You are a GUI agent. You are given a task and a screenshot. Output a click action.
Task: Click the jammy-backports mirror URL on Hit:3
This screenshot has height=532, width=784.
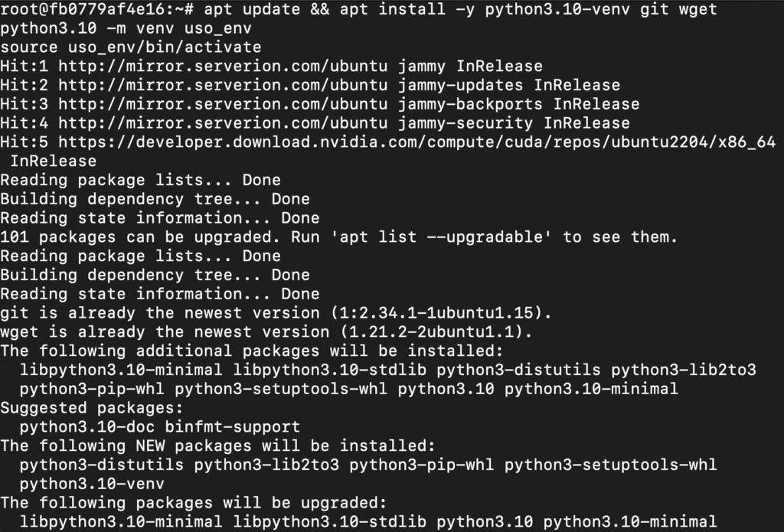point(223,104)
